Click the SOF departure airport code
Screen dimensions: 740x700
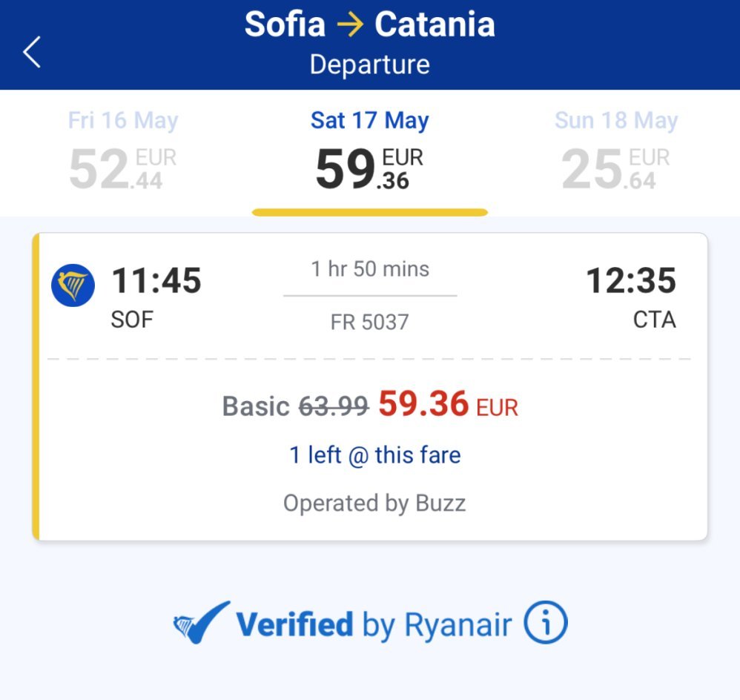click(132, 320)
